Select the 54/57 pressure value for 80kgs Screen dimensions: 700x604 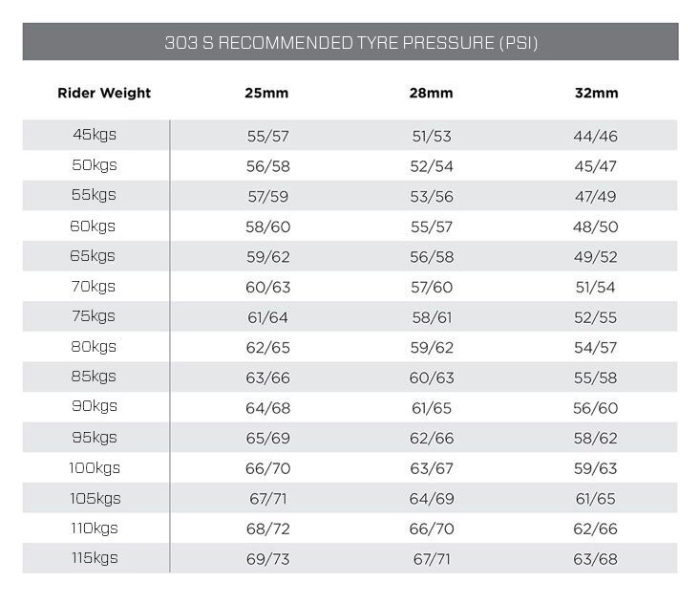tap(596, 348)
